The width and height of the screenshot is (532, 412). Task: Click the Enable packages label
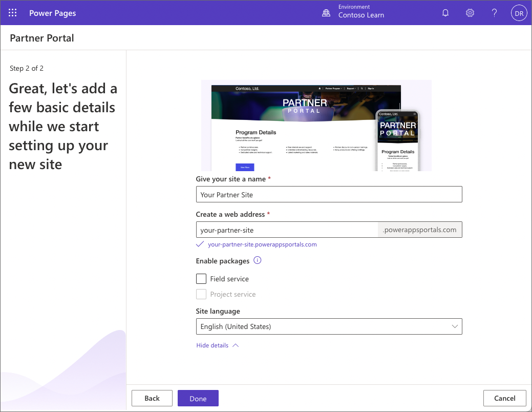coord(223,261)
